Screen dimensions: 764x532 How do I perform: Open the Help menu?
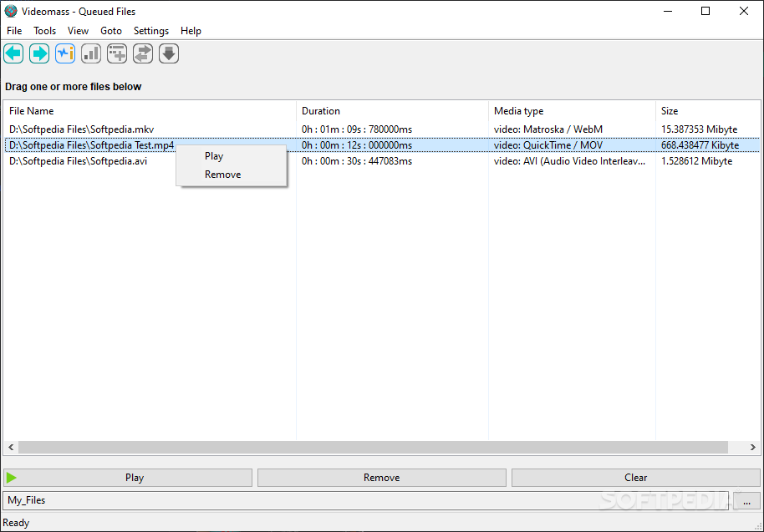[191, 31]
